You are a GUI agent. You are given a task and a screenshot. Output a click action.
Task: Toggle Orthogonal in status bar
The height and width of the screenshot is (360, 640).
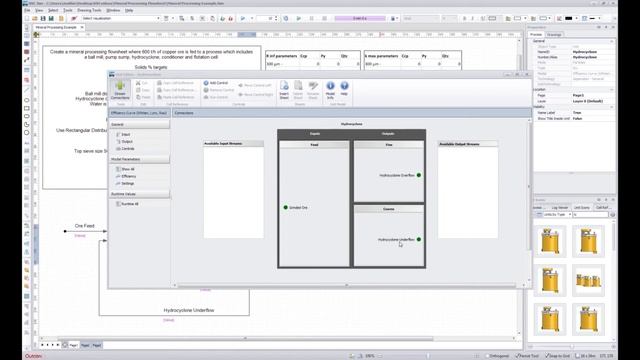coord(498,356)
